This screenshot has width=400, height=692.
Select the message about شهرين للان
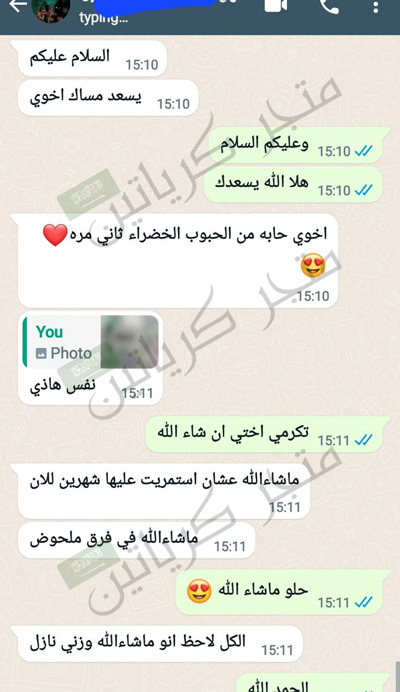click(164, 491)
